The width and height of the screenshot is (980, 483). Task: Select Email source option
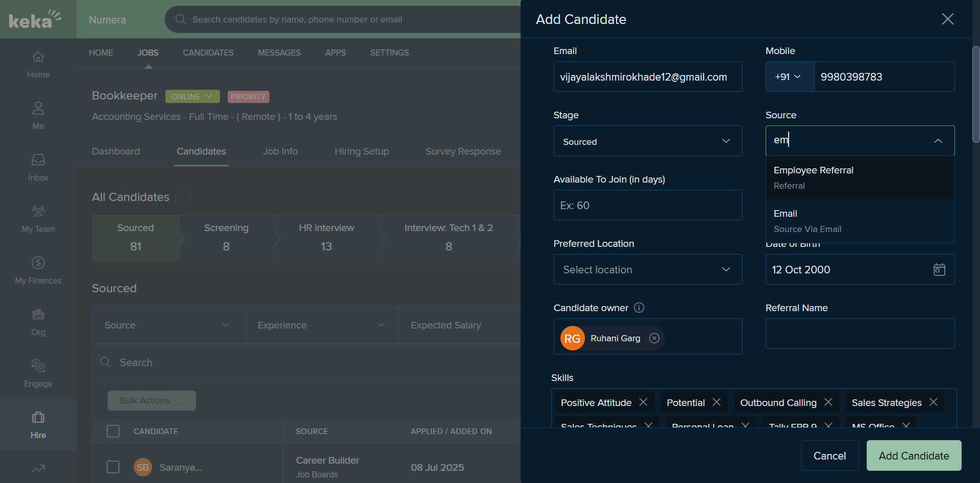[x=860, y=221]
